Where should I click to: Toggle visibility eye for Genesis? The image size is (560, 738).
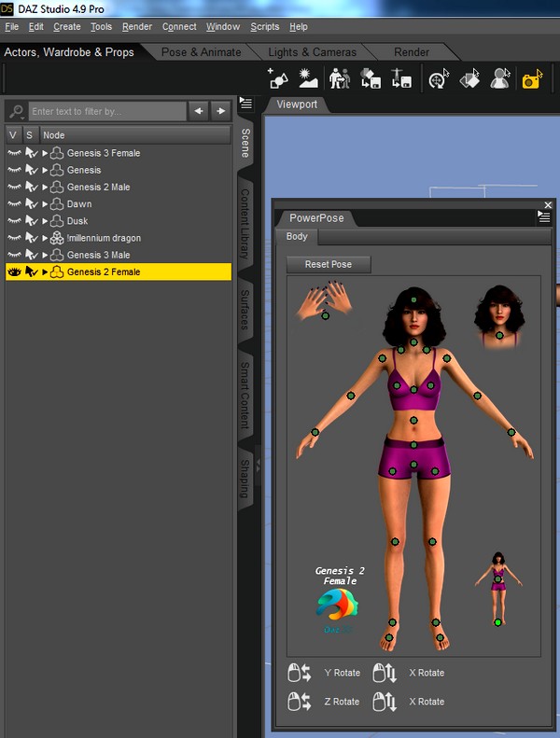coord(14,170)
